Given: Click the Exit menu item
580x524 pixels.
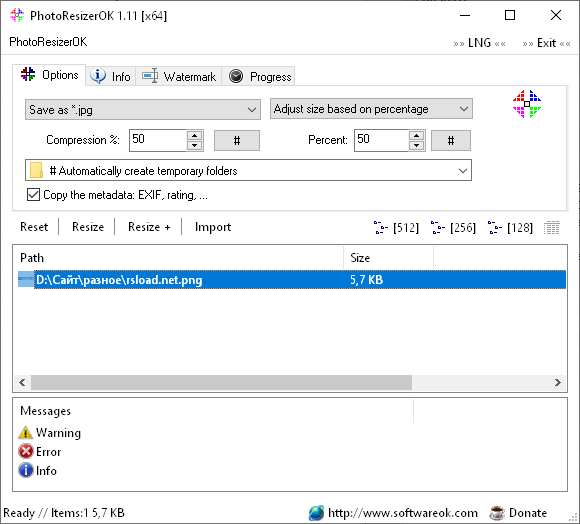Looking at the screenshot, I should 546,43.
